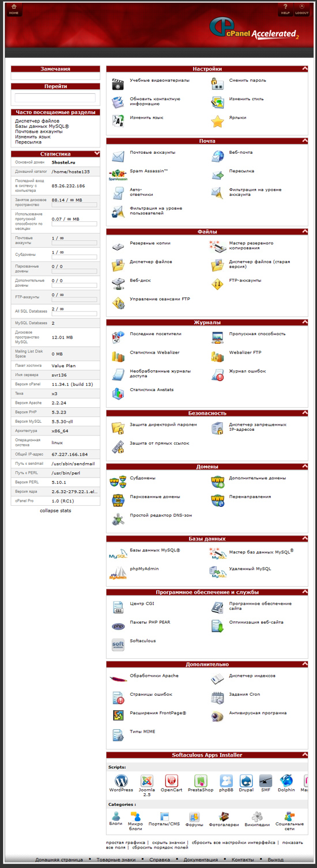Image resolution: width=317 pixels, height=868 pixels.
Task: Click the Joomla 2.5 script icon
Action: 147,780
